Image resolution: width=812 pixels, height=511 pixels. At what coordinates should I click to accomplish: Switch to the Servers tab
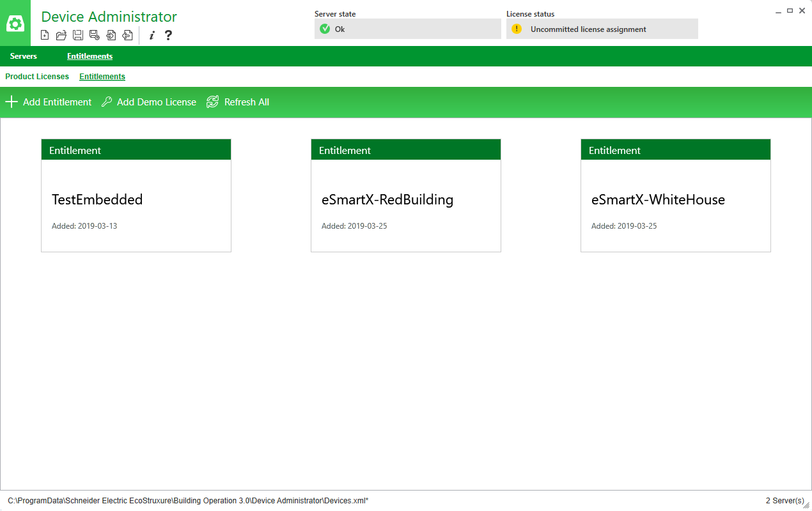point(24,56)
